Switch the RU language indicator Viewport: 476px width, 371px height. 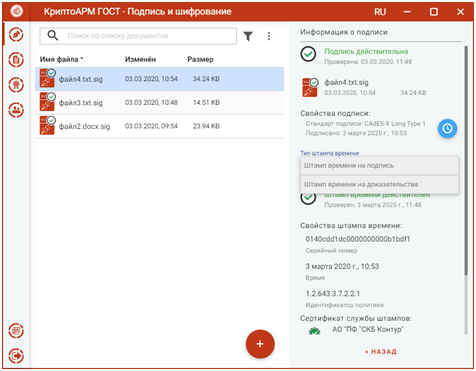(380, 12)
